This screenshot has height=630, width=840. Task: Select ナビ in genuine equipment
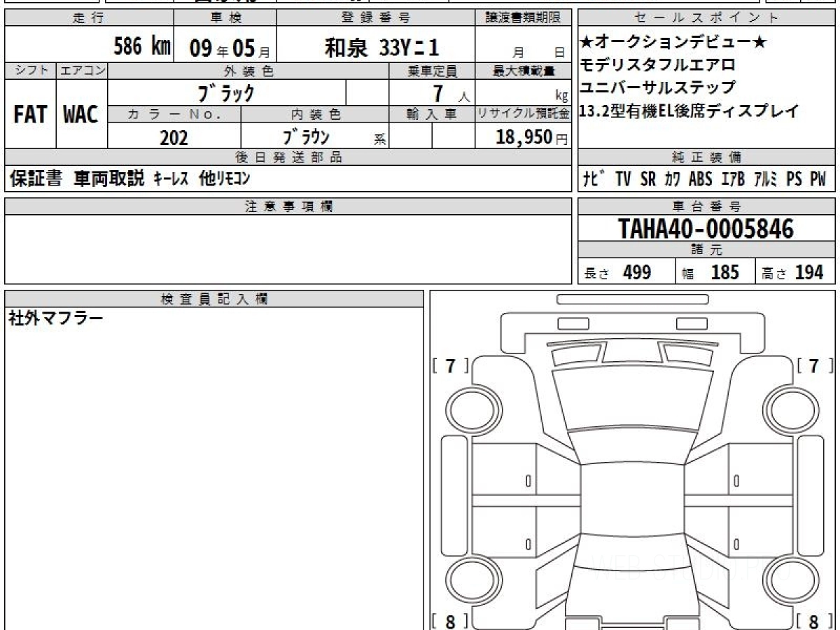pyautogui.click(x=594, y=179)
